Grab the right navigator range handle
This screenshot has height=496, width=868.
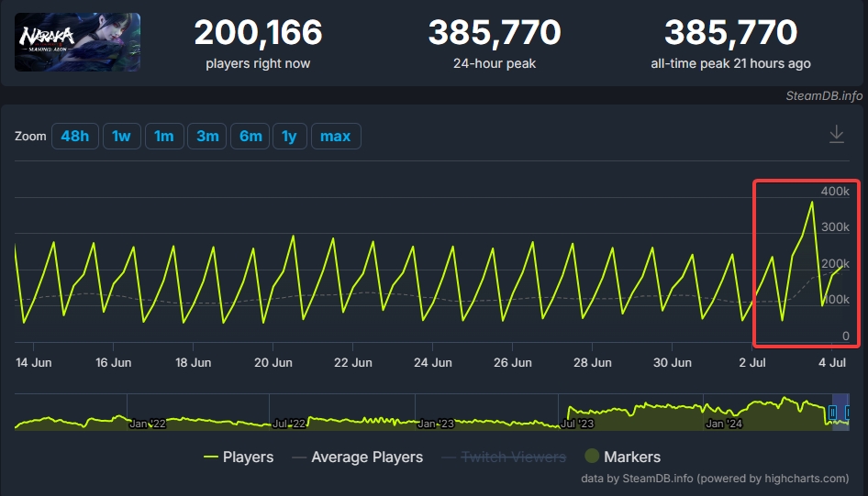[x=848, y=412]
